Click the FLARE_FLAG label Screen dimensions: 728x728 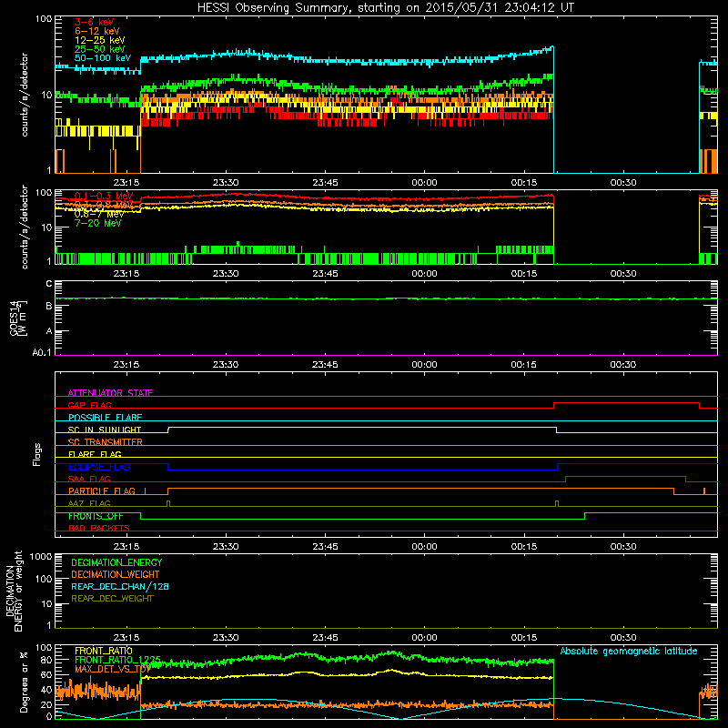point(95,454)
